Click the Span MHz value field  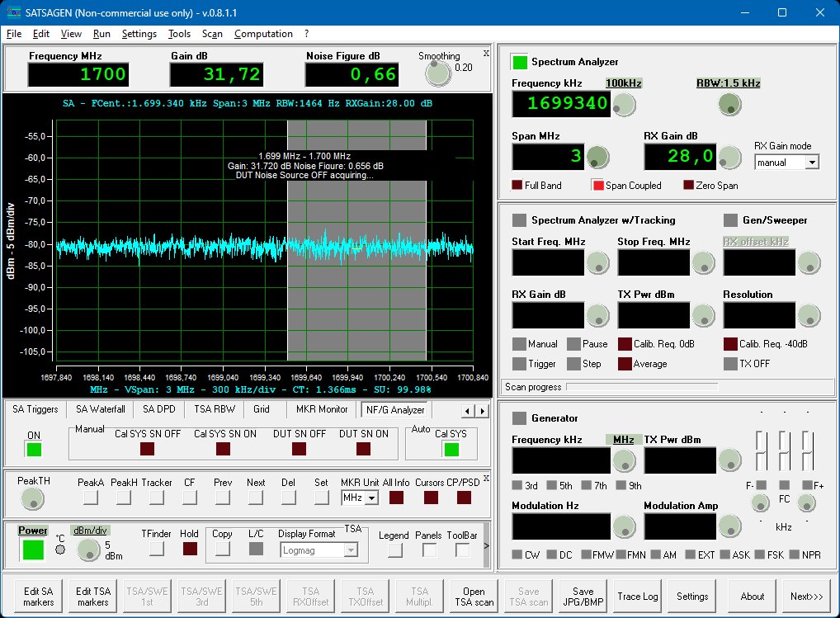tap(548, 157)
